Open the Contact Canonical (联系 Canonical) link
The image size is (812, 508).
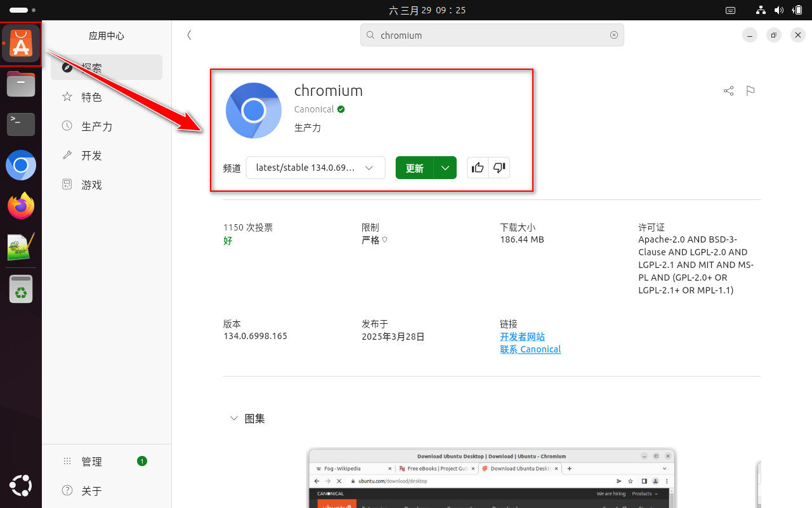click(x=530, y=349)
